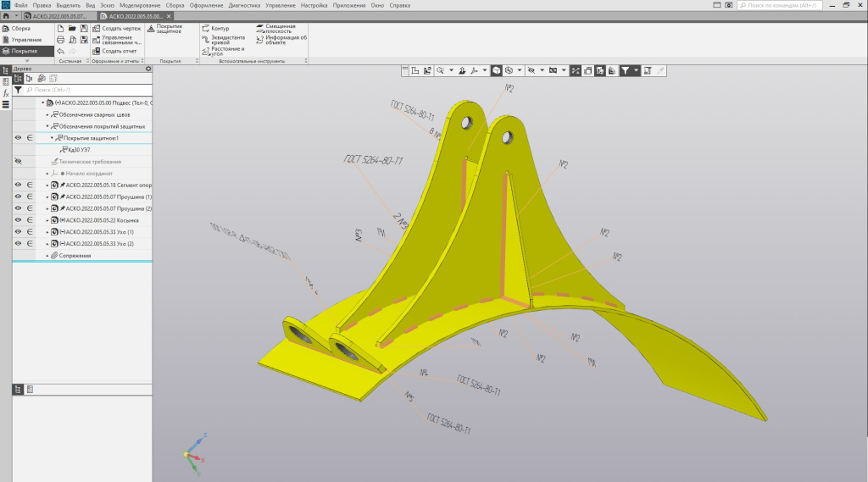Click the tree search field Поиск

pos(88,90)
